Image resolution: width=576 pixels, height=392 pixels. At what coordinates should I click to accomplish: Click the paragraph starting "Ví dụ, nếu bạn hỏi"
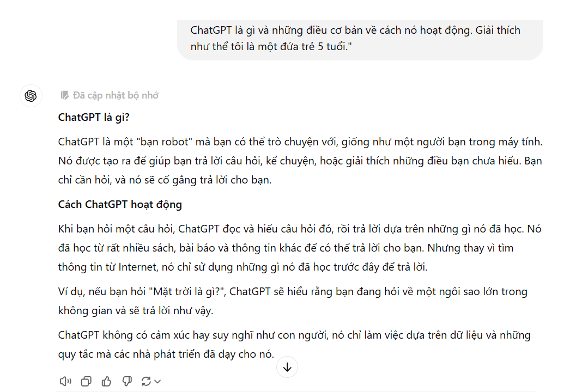(x=293, y=301)
